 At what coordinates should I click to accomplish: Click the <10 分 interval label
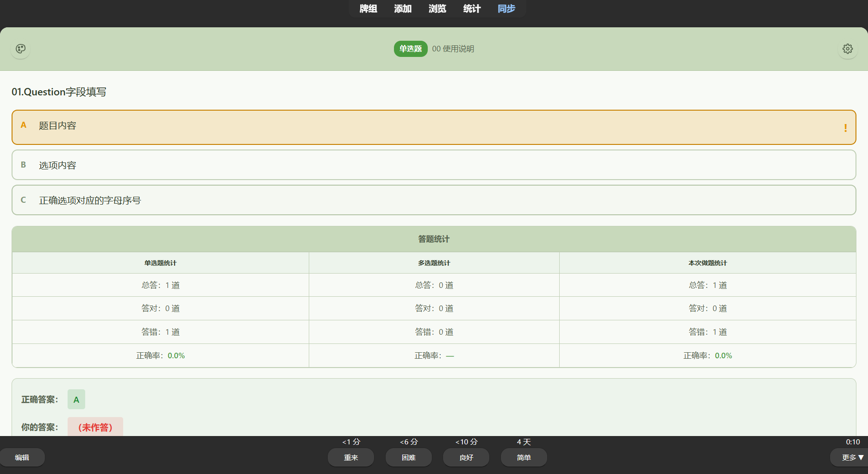point(466,442)
